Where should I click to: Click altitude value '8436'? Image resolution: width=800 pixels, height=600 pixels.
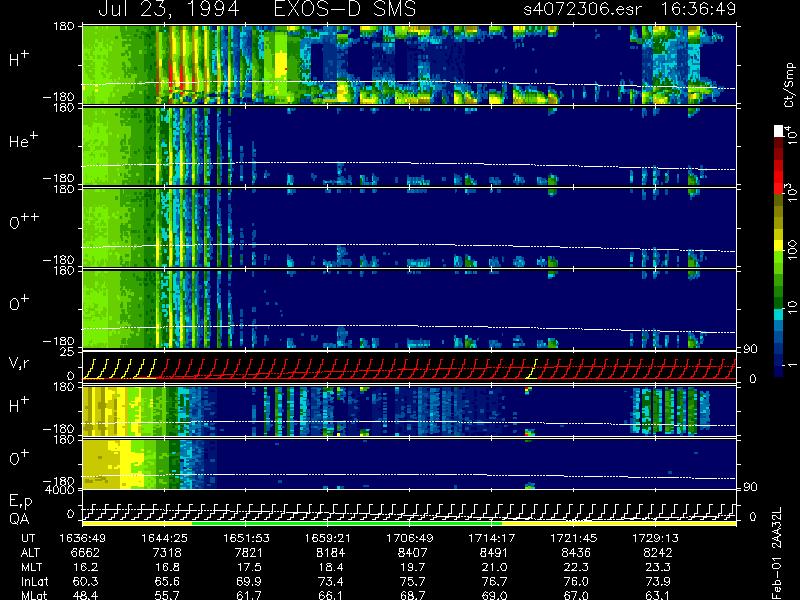pos(576,553)
